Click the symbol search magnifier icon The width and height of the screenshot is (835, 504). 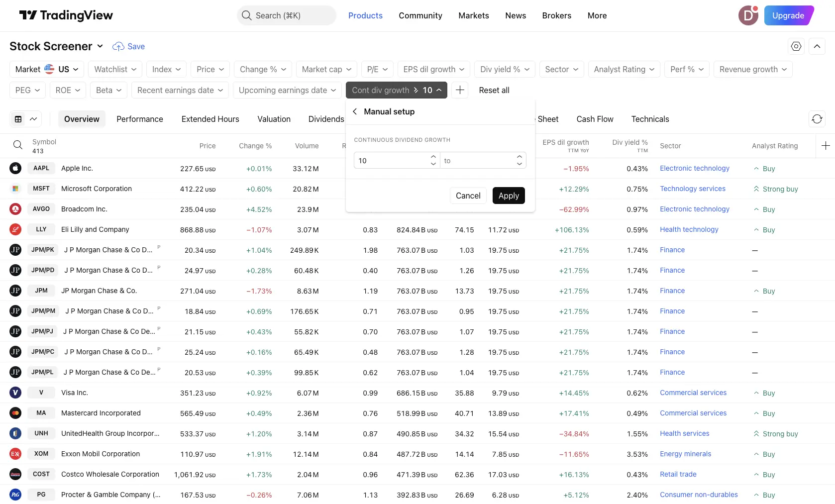[17, 145]
